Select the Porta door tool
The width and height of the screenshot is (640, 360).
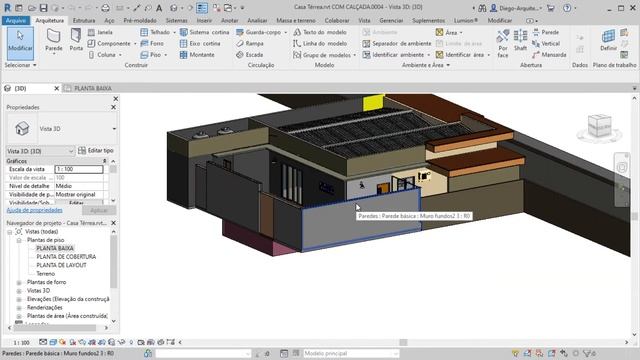tap(76, 40)
